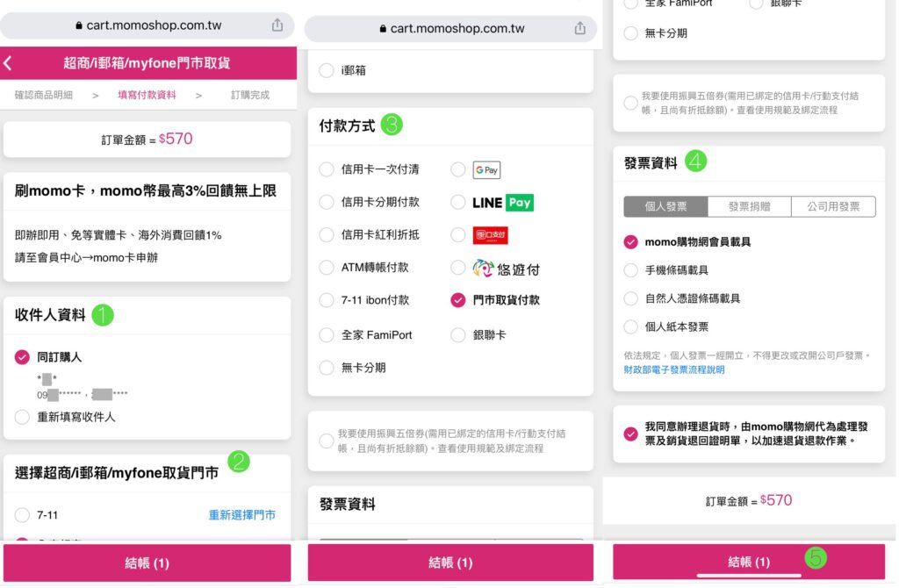Choose 門市取貨付款 payment
The width and height of the screenshot is (899, 588).
(457, 300)
